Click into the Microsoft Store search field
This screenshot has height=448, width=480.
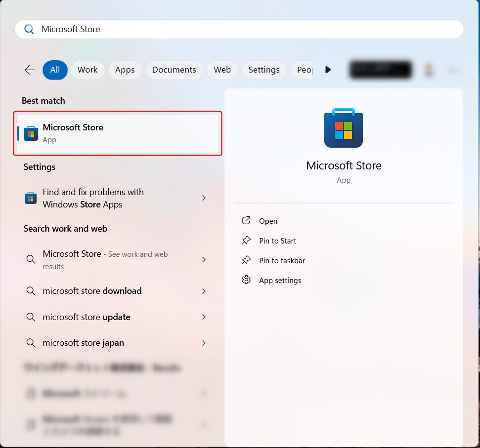point(239,29)
